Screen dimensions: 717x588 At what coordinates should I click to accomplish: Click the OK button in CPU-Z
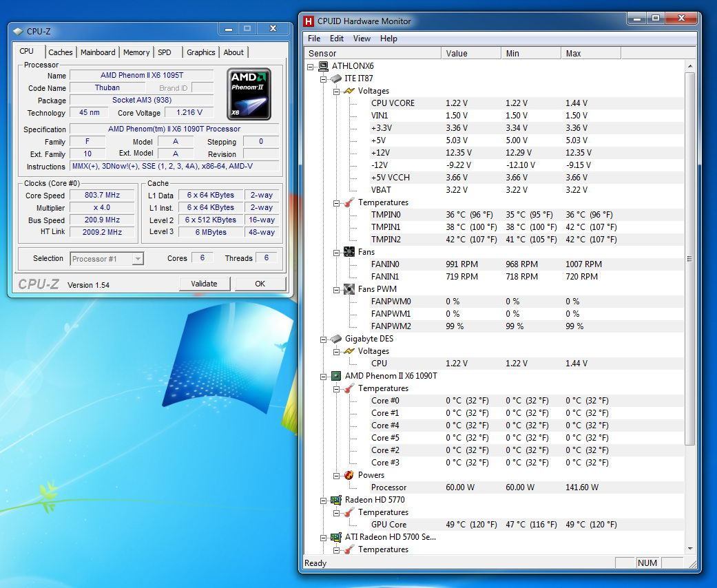260,284
